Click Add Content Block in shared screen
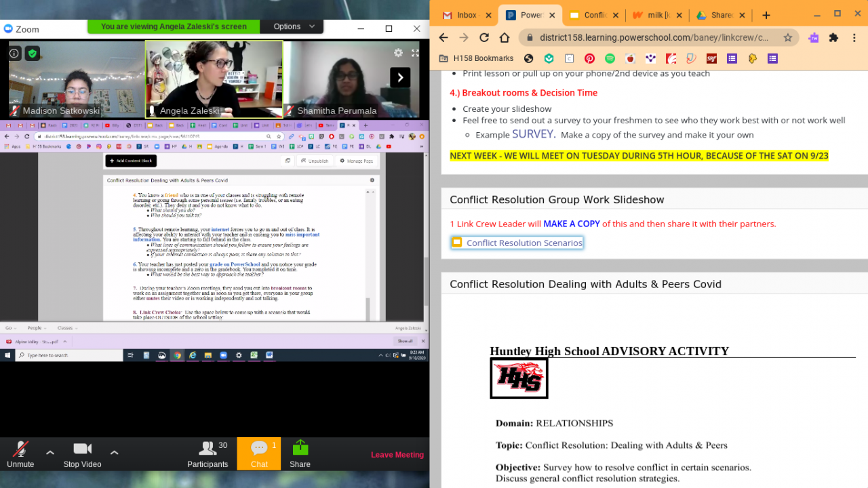This screenshot has height=488, width=868. (x=131, y=161)
